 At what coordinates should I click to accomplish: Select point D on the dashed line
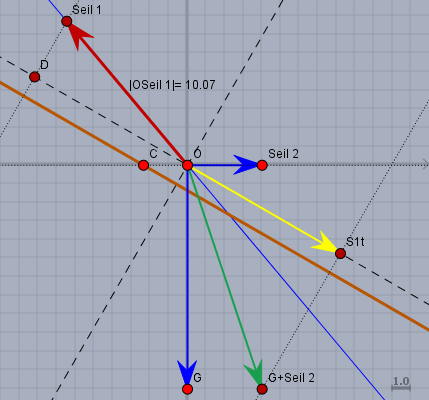(35, 77)
